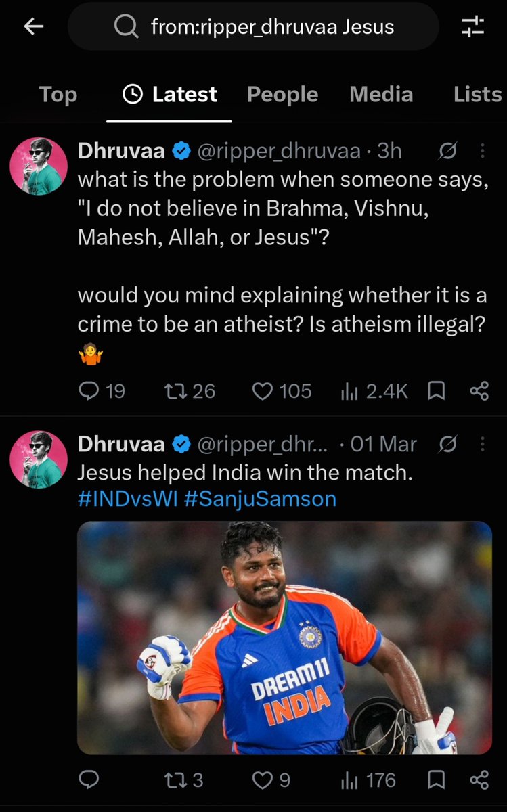Open the #SanjuSamson hashtag link

coord(260,499)
